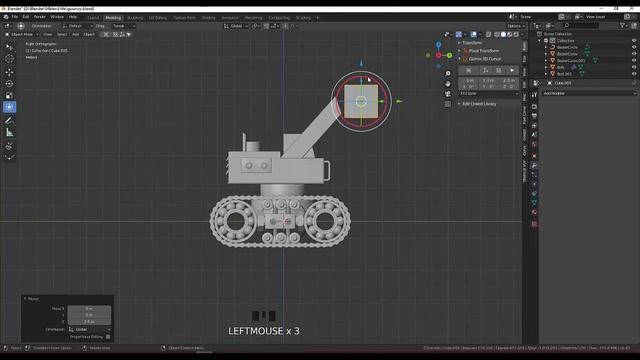Select the Rotate tool in the toolbar
This screenshot has height=360, width=640.
coord(9,84)
